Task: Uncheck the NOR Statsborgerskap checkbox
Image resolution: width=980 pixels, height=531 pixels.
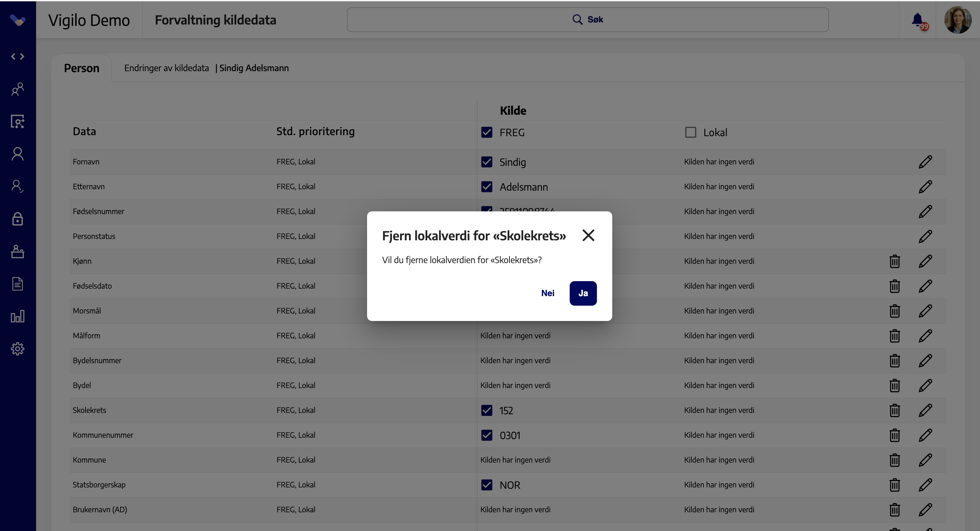Action: (487, 485)
